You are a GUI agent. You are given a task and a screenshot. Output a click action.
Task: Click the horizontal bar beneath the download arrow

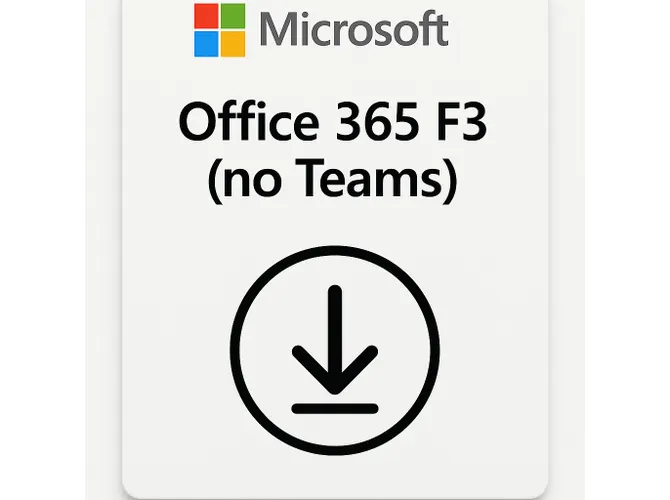[x=335, y=409]
